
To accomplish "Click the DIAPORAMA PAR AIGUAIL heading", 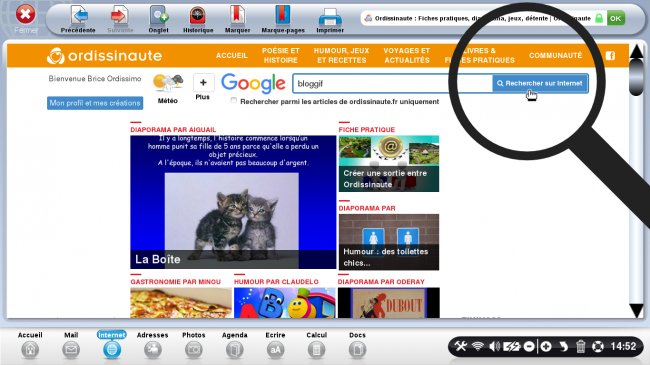I will [x=173, y=129].
